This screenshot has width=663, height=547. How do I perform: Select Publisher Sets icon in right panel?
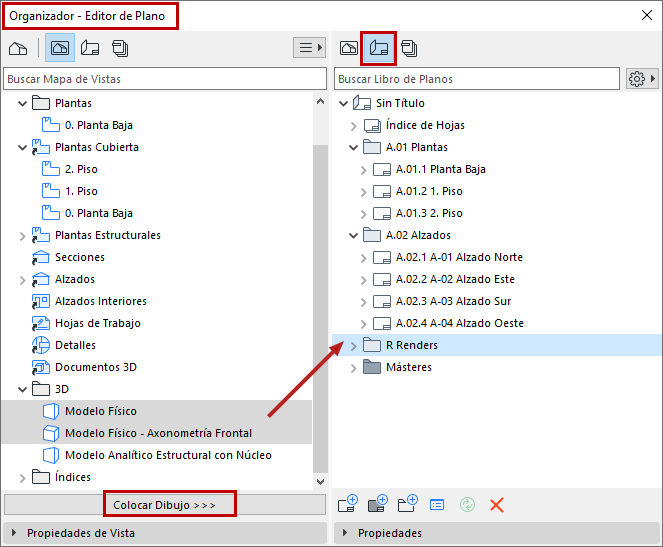coord(409,48)
